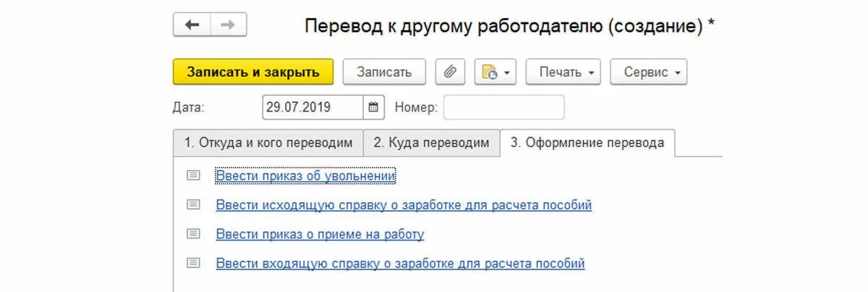Expand the Сервис dropdown menu

click(x=648, y=72)
